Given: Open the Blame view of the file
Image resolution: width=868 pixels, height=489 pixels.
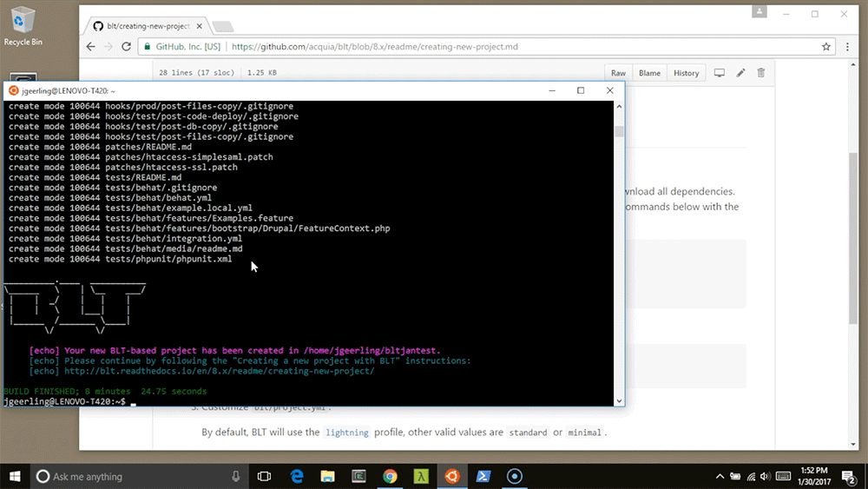Looking at the screenshot, I should [x=649, y=73].
